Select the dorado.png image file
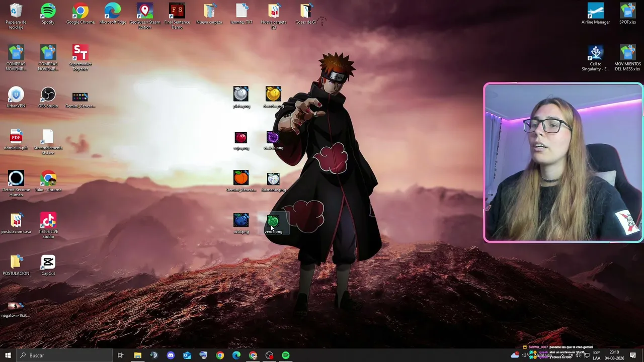 tap(273, 98)
